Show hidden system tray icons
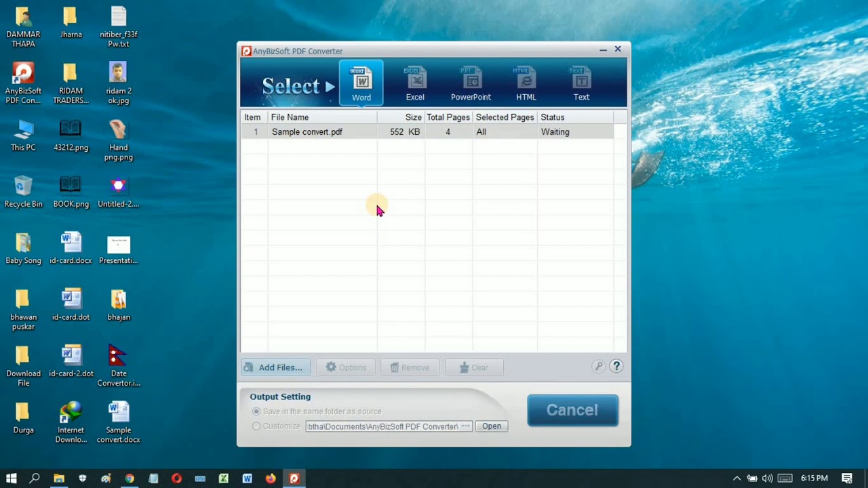868x488 pixels. pos(737,479)
